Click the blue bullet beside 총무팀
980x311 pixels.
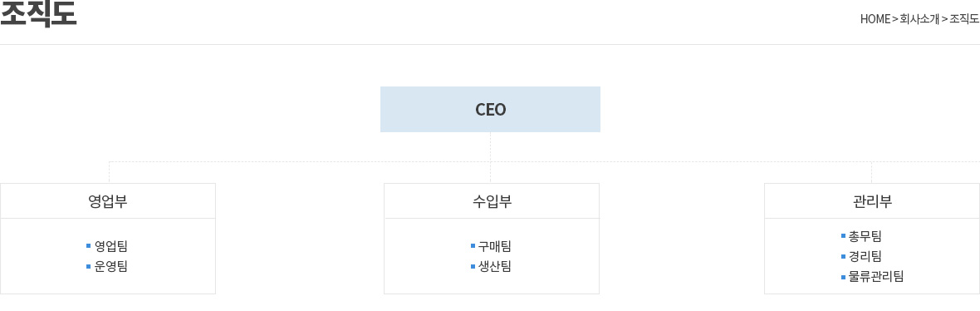click(843, 236)
